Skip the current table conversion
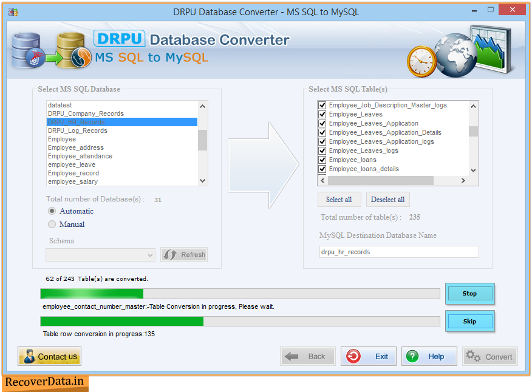 [469, 321]
